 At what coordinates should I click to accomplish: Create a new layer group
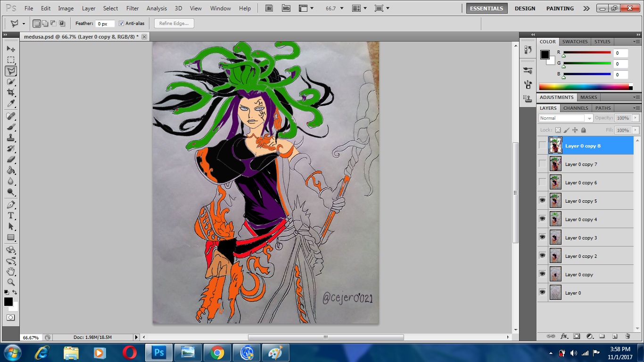click(602, 336)
